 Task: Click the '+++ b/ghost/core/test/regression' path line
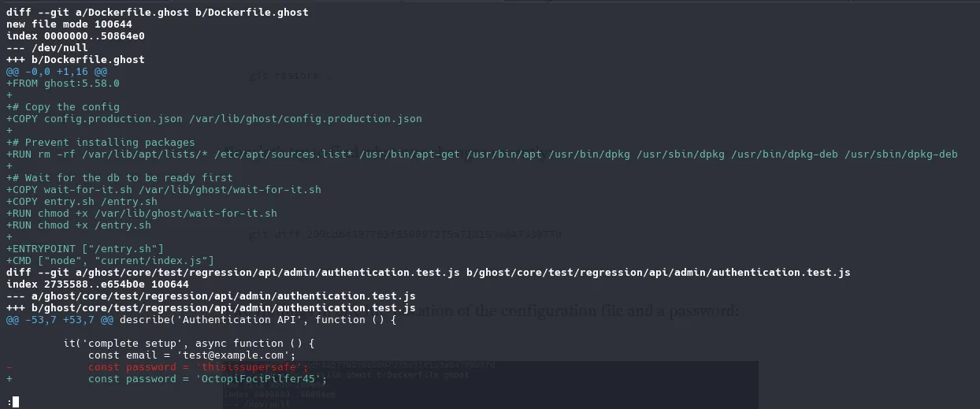(x=211, y=308)
